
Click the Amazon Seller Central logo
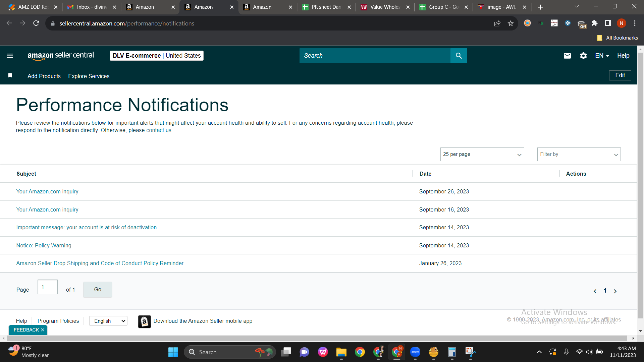point(61,56)
